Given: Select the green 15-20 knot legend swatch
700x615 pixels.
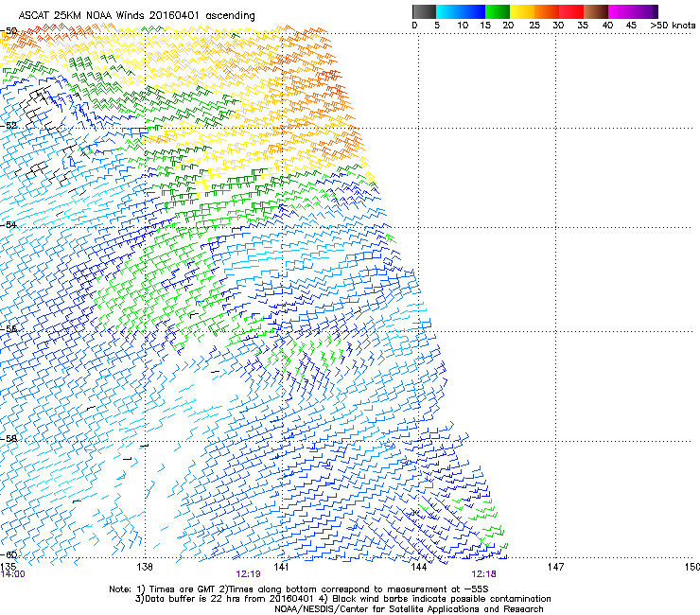Looking at the screenshot, I should (498, 11).
